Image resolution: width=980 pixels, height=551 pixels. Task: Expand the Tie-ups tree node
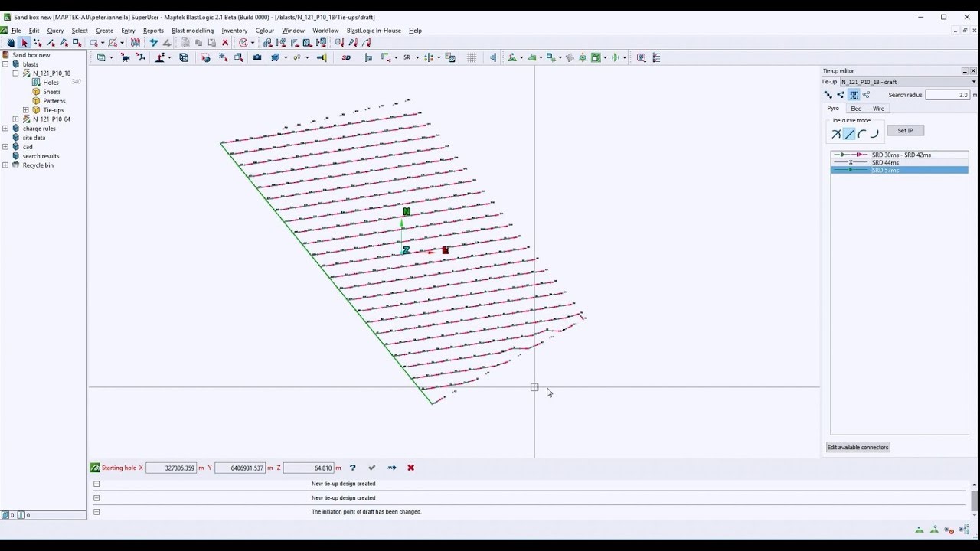[25, 110]
